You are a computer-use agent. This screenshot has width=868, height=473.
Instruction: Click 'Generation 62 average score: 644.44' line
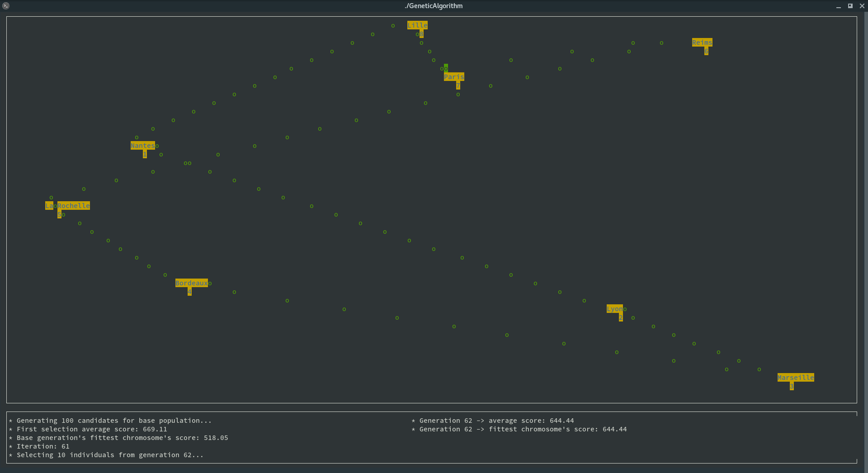tap(493, 421)
